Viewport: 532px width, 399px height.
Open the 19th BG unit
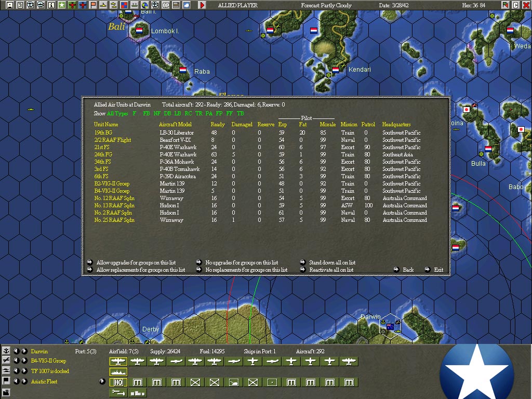[x=103, y=132]
